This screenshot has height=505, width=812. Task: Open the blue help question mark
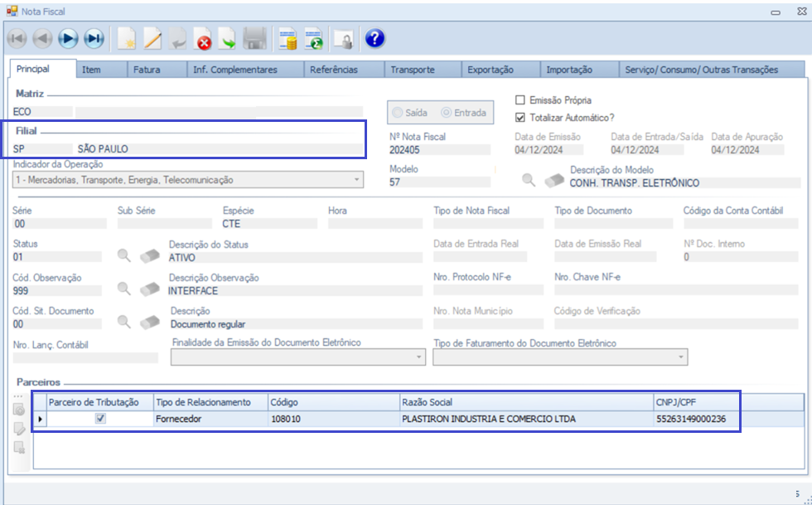coord(375,38)
